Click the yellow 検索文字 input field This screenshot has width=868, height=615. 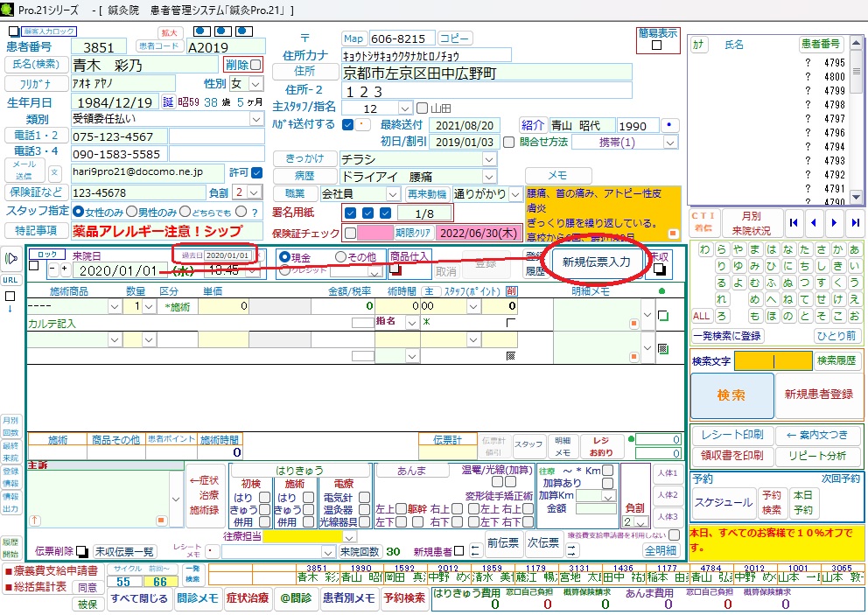point(773,361)
